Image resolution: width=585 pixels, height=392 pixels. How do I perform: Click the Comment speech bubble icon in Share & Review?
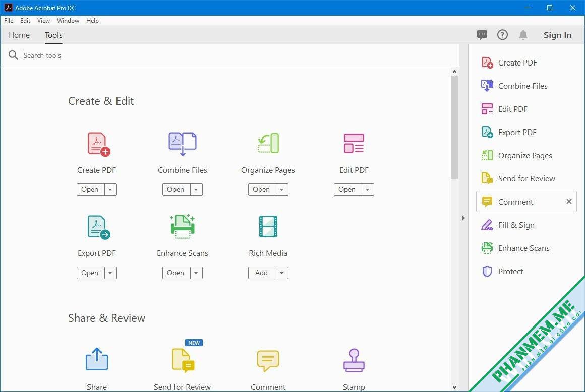click(x=268, y=360)
